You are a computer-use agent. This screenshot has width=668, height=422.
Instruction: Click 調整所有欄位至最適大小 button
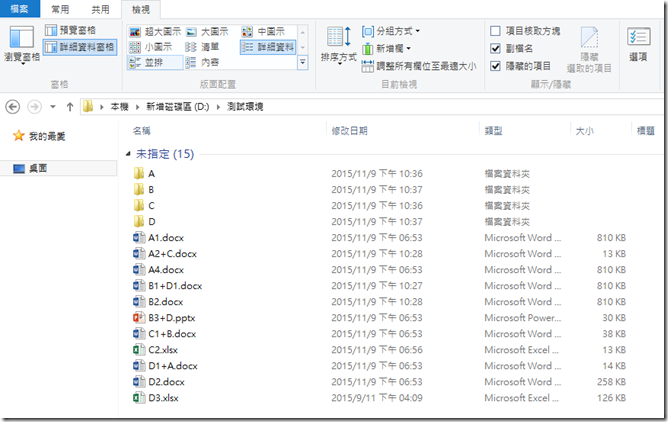coord(418,65)
